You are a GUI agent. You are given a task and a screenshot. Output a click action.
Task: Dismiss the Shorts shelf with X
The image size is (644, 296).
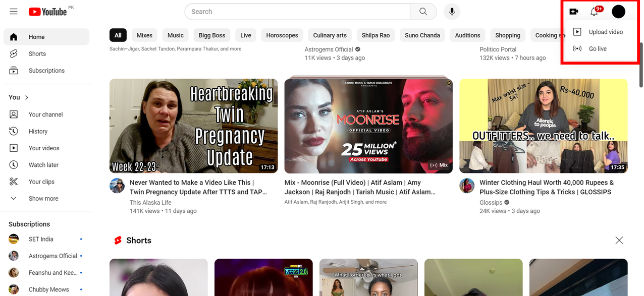pyautogui.click(x=619, y=241)
